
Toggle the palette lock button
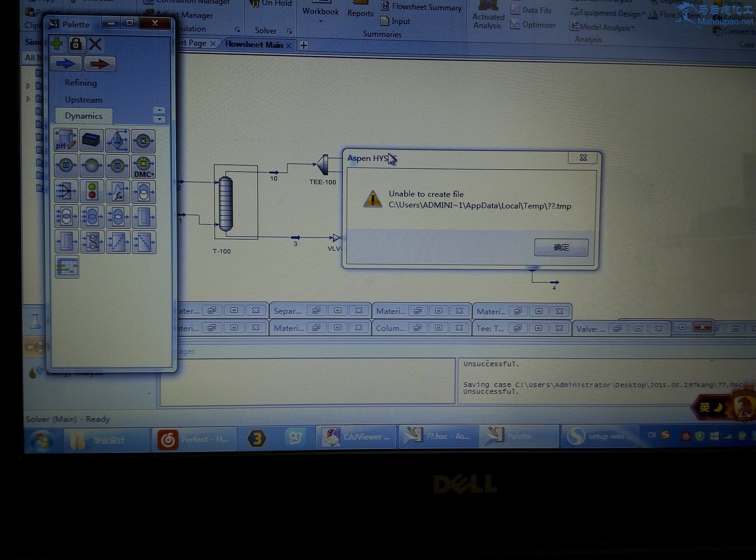coord(76,44)
